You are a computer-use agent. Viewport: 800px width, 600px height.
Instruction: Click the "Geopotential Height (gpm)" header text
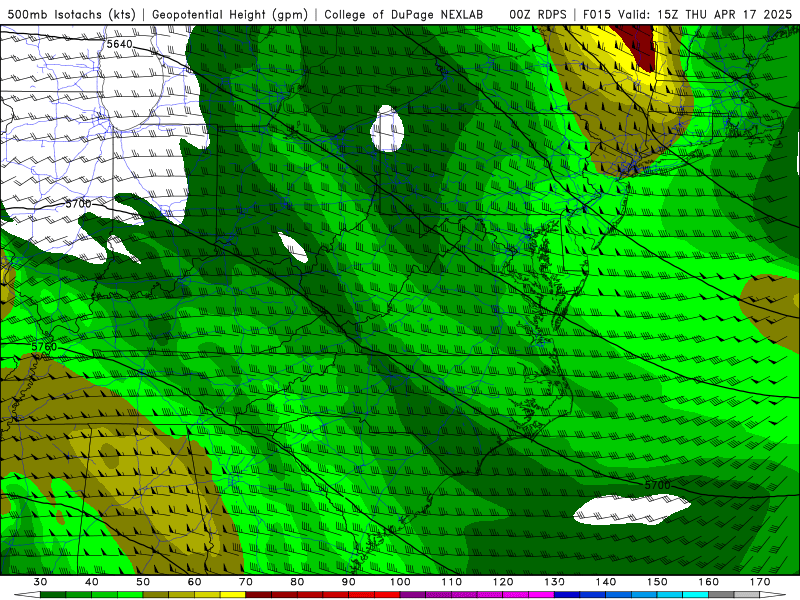[230, 14]
